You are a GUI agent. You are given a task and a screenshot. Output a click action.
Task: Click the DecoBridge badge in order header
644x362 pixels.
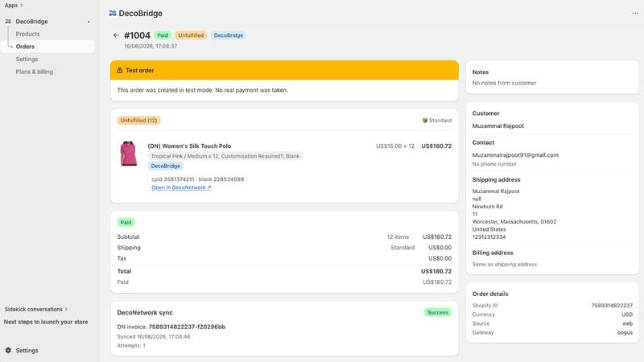(229, 35)
